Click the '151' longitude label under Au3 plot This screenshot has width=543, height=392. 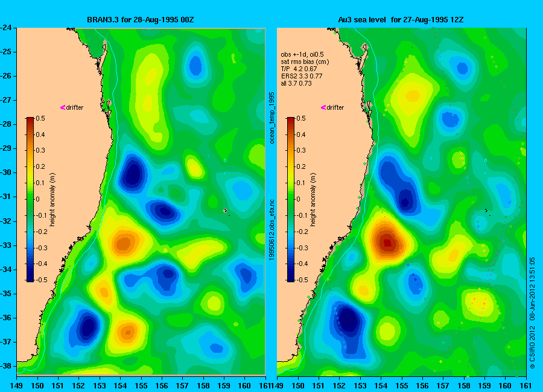point(318,385)
